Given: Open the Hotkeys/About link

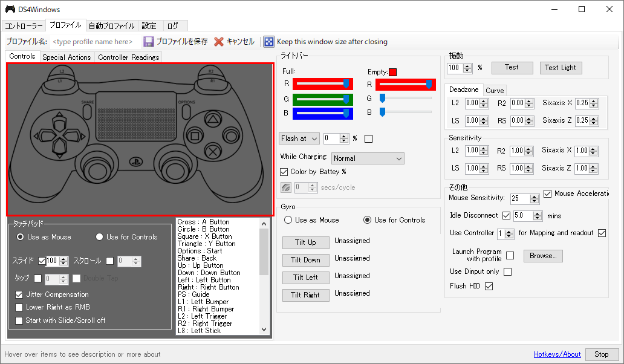Looking at the screenshot, I should click(x=557, y=354).
